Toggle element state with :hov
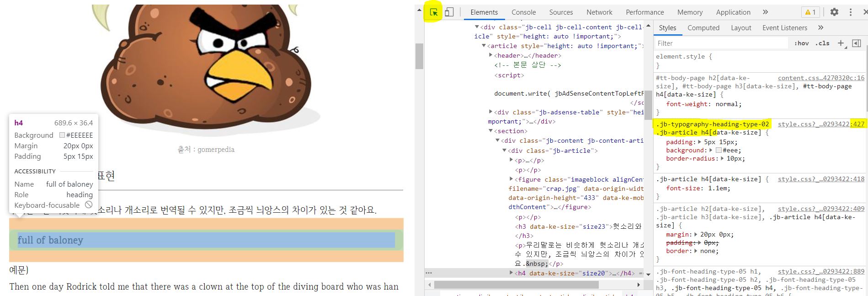Viewport: 868px width, 296px height. pos(801,43)
